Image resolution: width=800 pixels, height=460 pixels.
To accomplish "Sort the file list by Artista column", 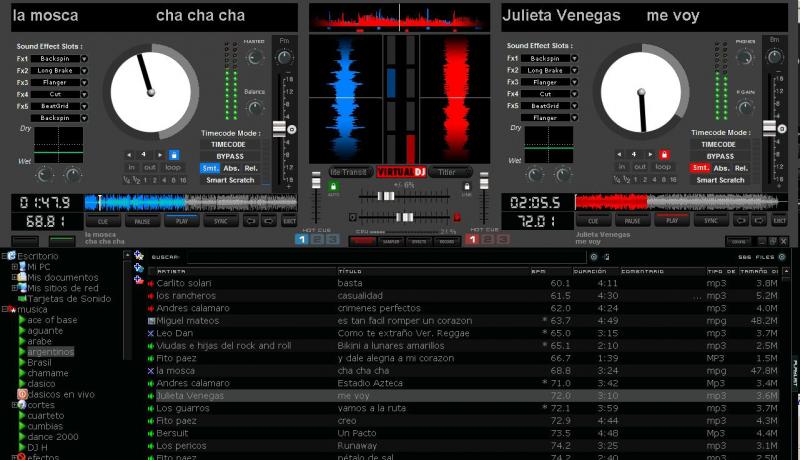I will (x=245, y=271).
